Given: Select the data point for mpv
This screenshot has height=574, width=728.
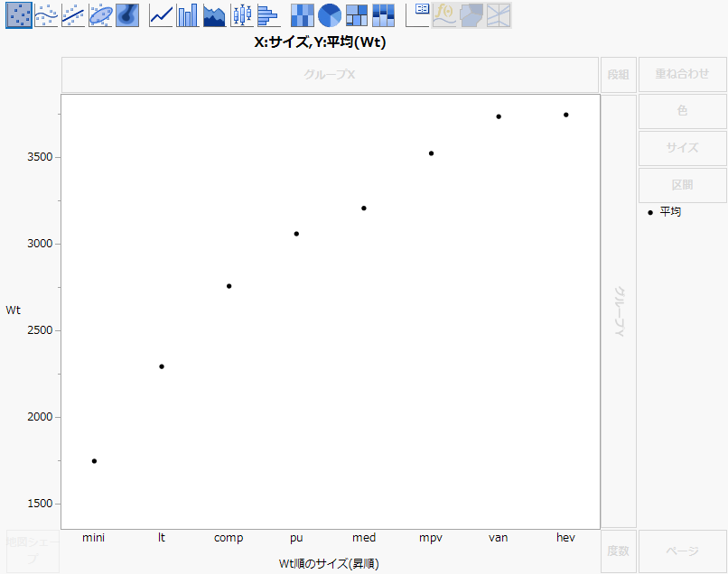Looking at the screenshot, I should (431, 153).
